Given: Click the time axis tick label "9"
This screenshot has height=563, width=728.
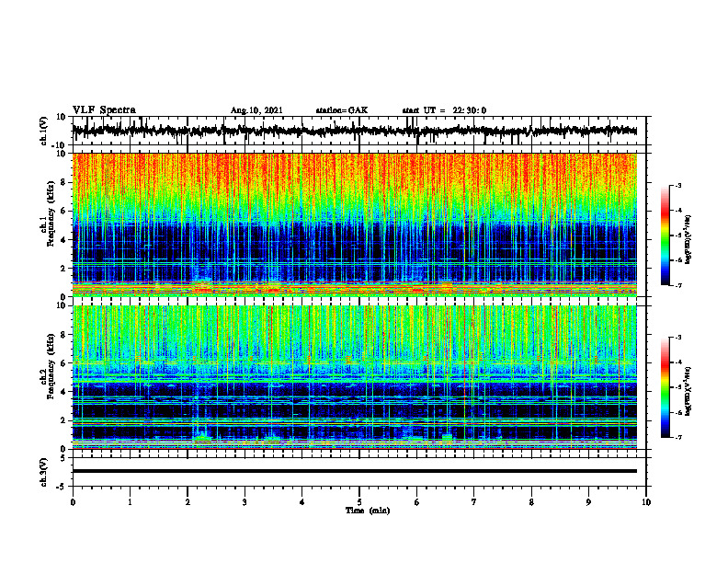Looking at the screenshot, I should 588,502.
